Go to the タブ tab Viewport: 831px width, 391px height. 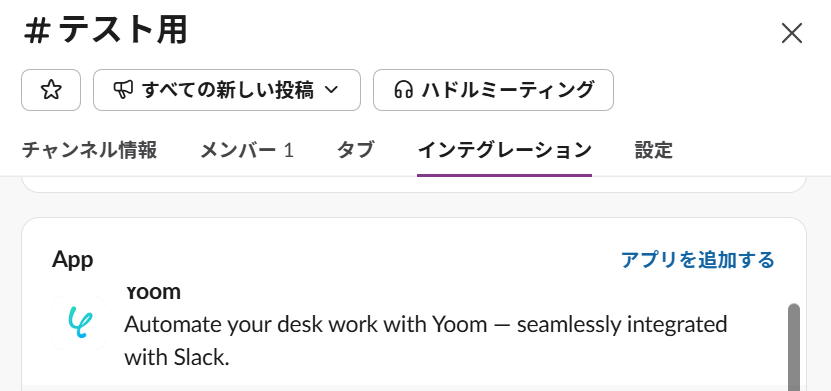(355, 150)
